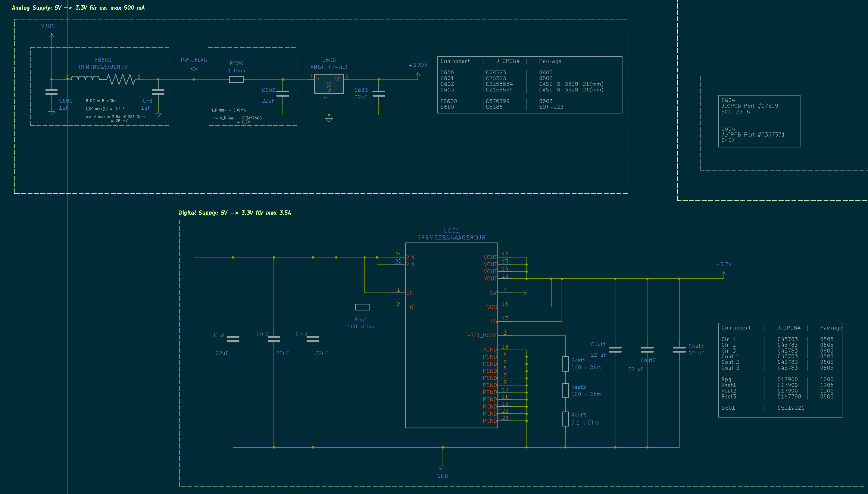Select the Cin2 capacitor symbol
The width and height of the screenshot is (868, 494).
click(x=274, y=339)
